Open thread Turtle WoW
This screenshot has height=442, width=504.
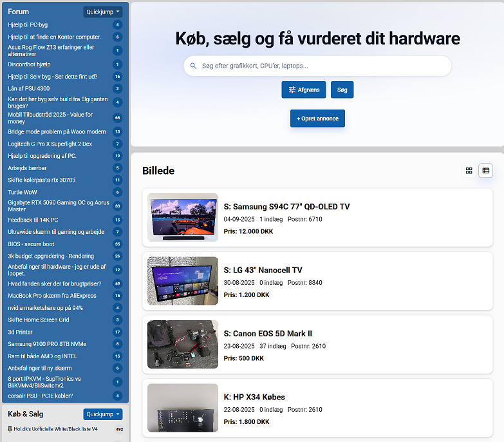point(22,192)
